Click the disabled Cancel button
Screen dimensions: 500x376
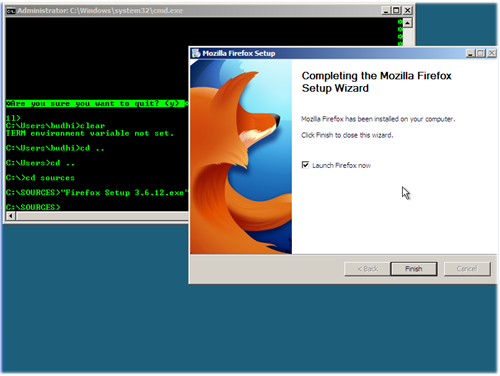[x=467, y=269]
